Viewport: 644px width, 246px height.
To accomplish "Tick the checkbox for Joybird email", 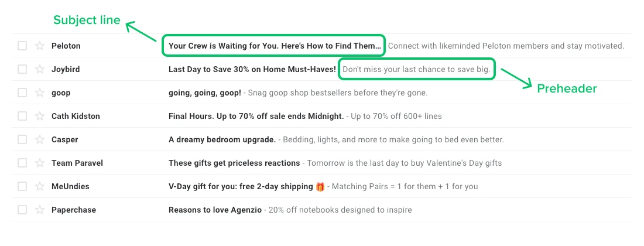I will [x=22, y=69].
